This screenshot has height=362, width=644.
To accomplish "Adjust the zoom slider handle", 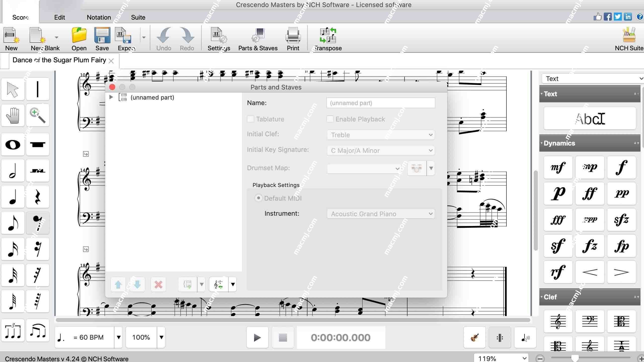I will point(575,358).
